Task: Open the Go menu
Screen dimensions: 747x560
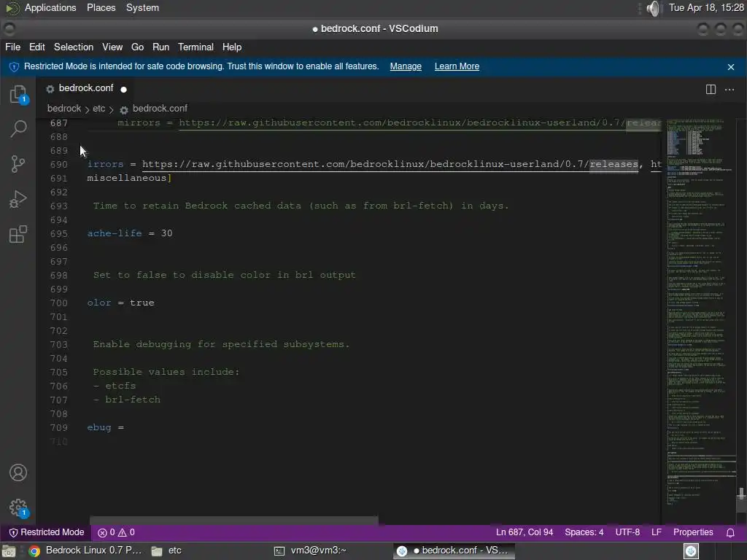Action: click(137, 47)
